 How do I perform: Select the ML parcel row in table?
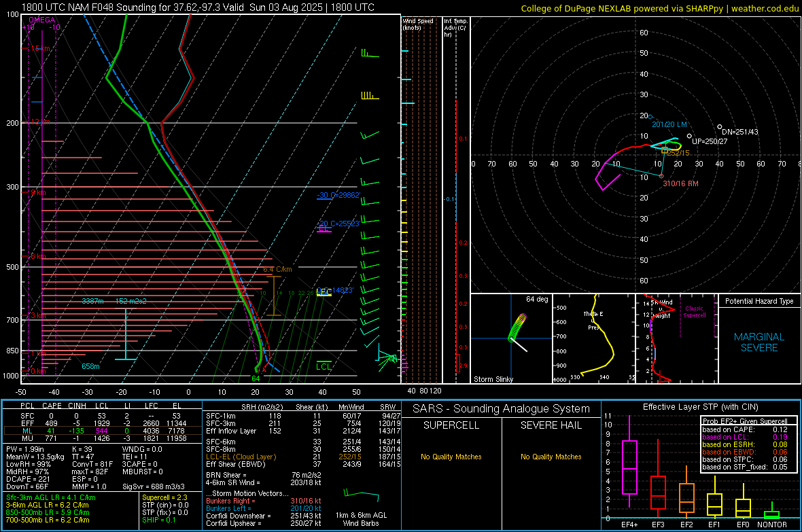[103, 431]
